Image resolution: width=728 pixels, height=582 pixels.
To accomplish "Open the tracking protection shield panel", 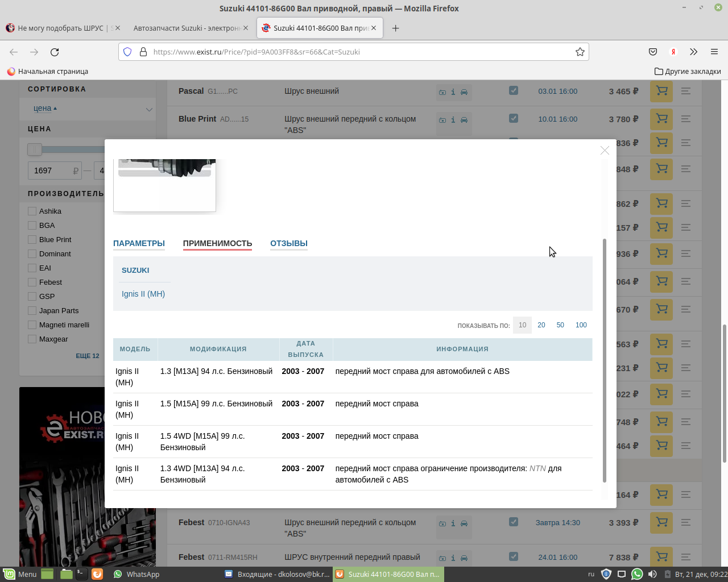I will coord(127,52).
